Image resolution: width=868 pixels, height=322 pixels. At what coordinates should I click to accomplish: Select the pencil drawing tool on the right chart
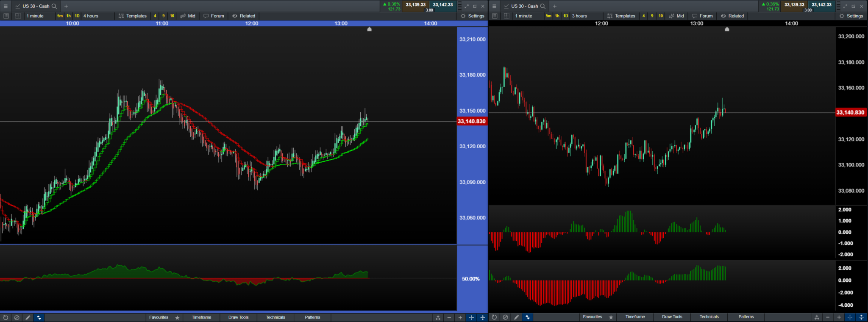[516, 317]
